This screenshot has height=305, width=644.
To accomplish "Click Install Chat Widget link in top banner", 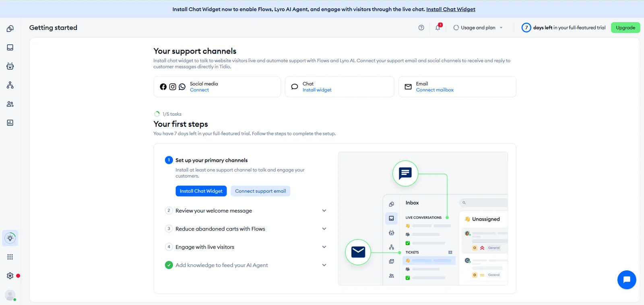I will pos(451,9).
